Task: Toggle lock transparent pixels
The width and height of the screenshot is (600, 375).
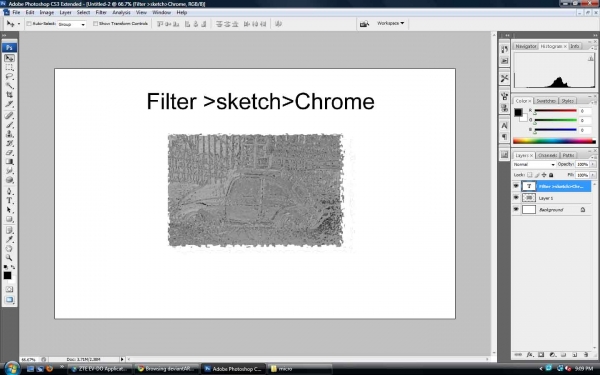Action: pos(530,175)
